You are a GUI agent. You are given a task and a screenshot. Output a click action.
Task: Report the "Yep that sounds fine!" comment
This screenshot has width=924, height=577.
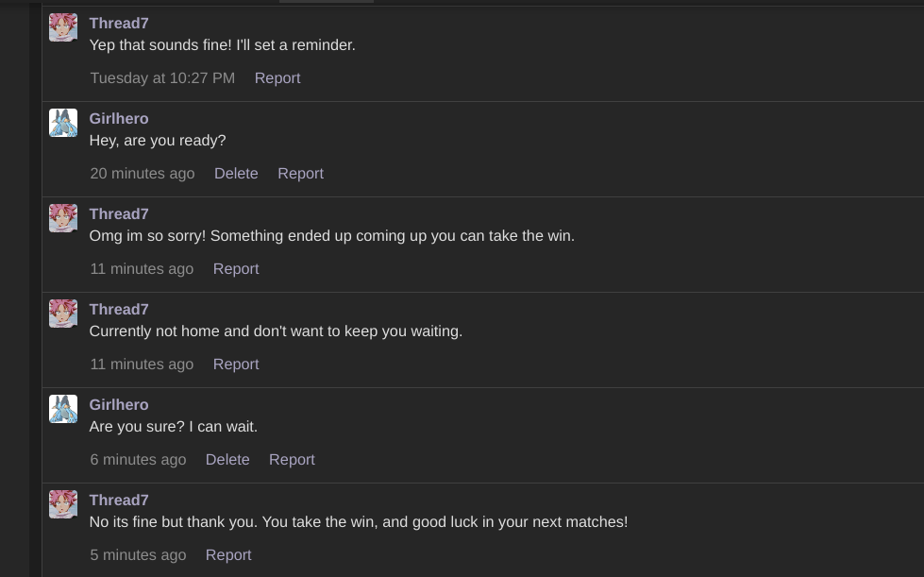click(277, 78)
